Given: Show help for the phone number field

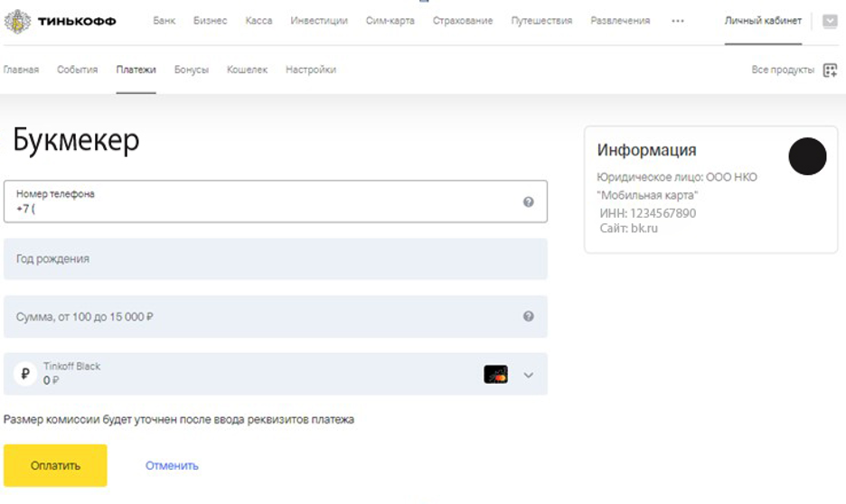Looking at the screenshot, I should coord(528,201).
